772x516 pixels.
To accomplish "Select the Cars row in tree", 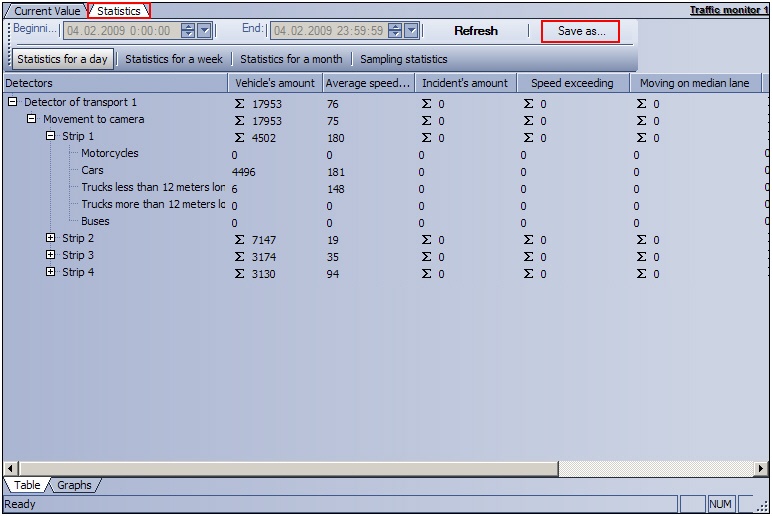I will tap(92, 171).
